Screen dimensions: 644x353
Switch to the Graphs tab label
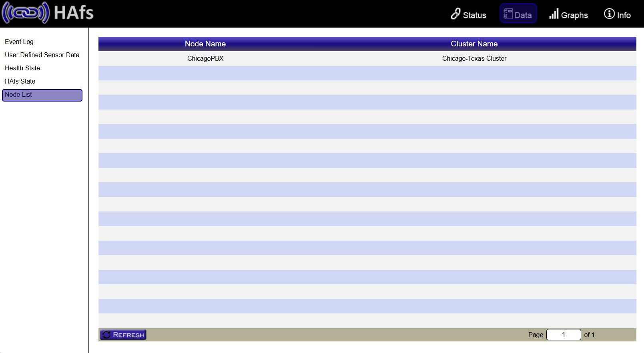click(x=574, y=15)
